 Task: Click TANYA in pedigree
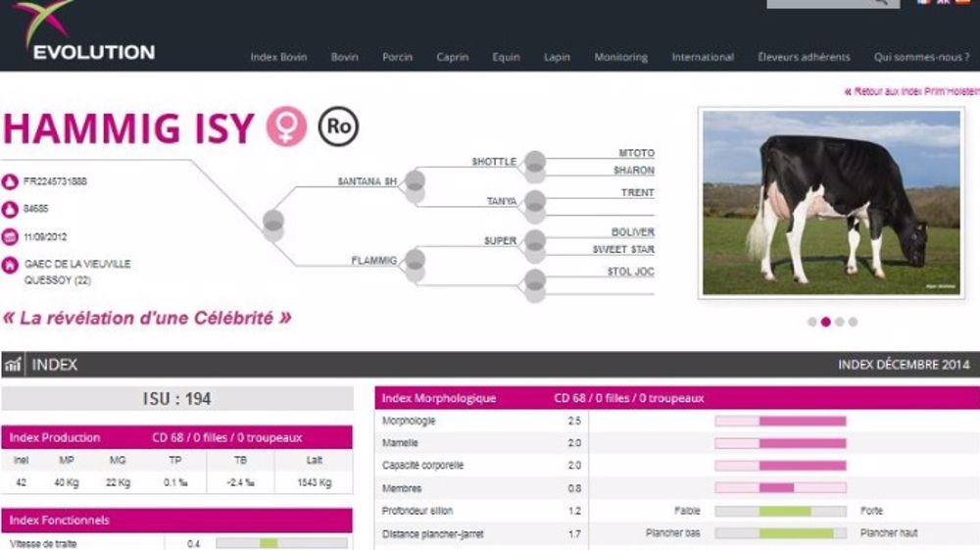[502, 201]
